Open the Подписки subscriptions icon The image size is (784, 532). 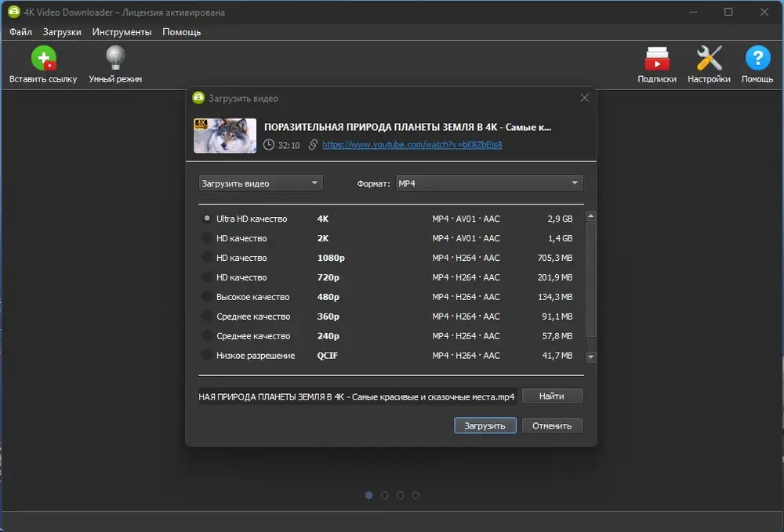click(x=656, y=60)
